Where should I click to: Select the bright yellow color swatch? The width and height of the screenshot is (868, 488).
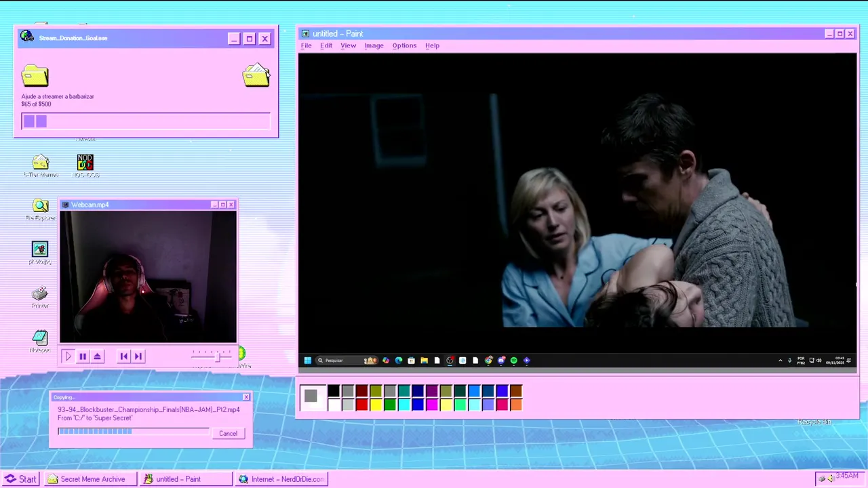click(x=376, y=405)
